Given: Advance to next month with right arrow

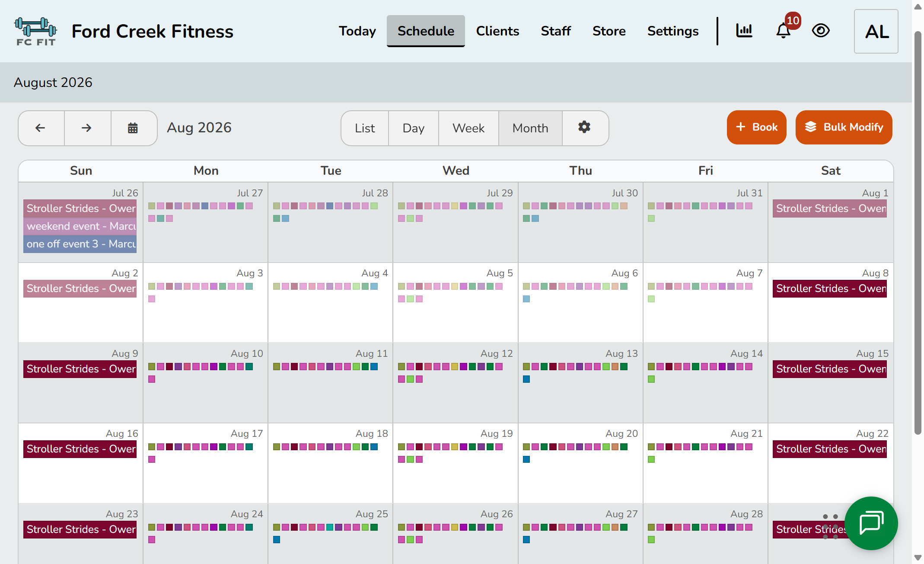Looking at the screenshot, I should point(87,128).
